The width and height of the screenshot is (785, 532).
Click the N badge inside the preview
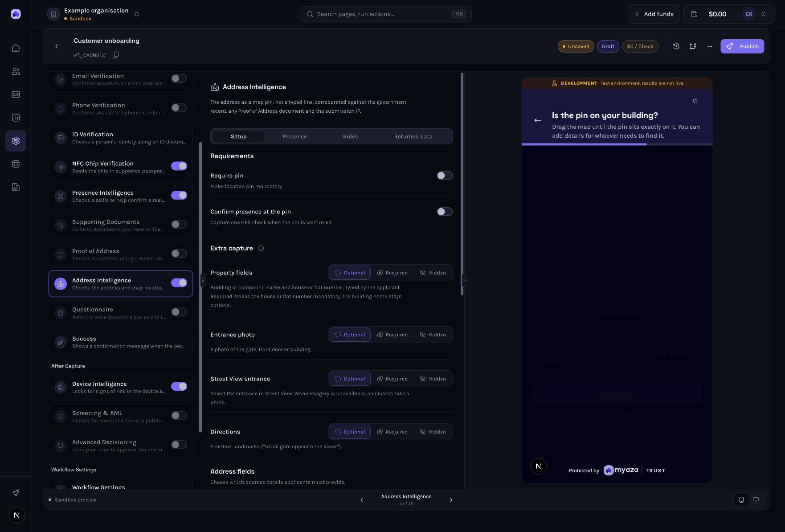tap(539, 466)
